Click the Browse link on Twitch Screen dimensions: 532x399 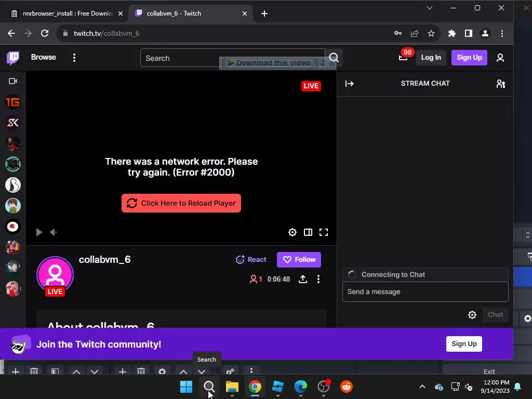coord(44,57)
